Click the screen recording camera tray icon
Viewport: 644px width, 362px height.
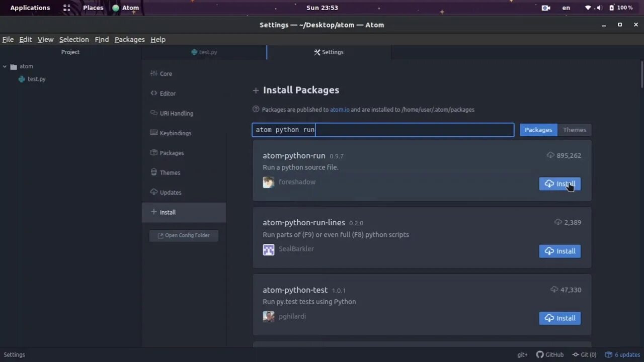pyautogui.click(x=546, y=8)
